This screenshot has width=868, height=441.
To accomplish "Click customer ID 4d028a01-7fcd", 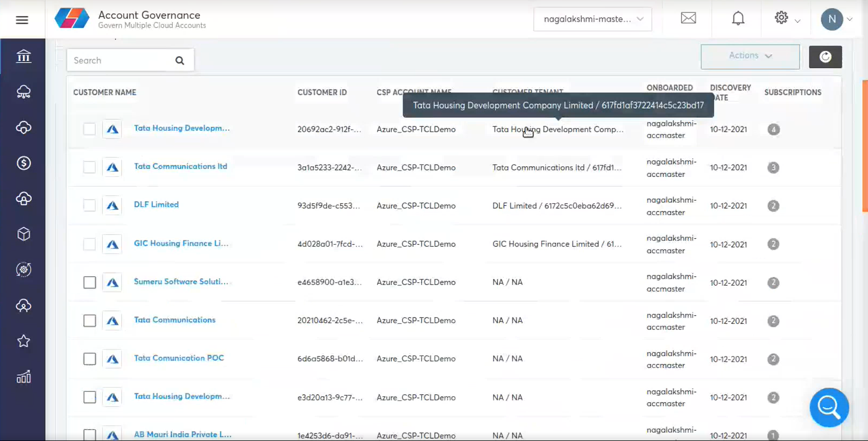I will click(x=330, y=244).
